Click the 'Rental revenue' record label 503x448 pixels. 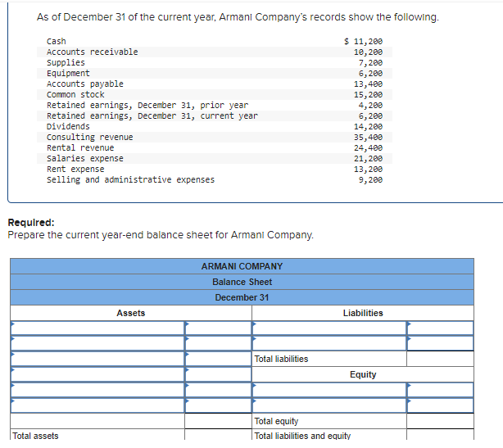[x=80, y=148]
